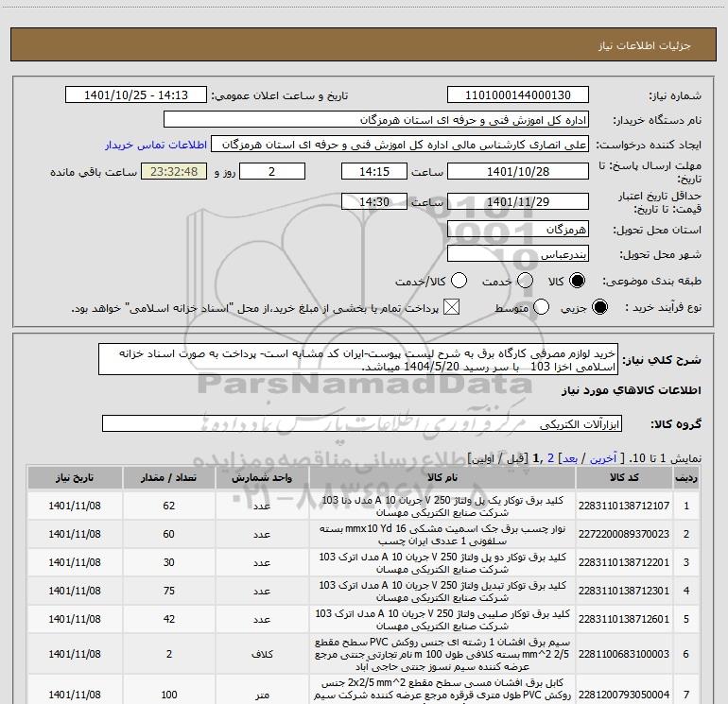
Task: Click product code 2283110138712301
Action: tap(624, 591)
